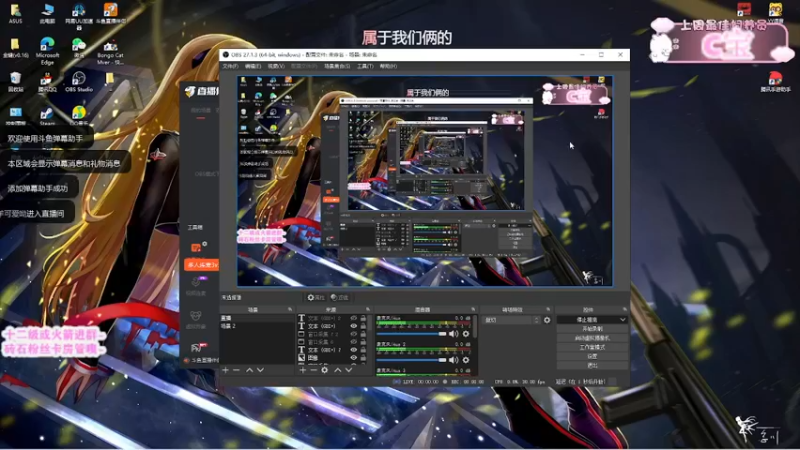Toggle visibility eye of 窗口采集 7 2 source
Image resolution: width=800 pixels, height=450 pixels.
pos(354,334)
